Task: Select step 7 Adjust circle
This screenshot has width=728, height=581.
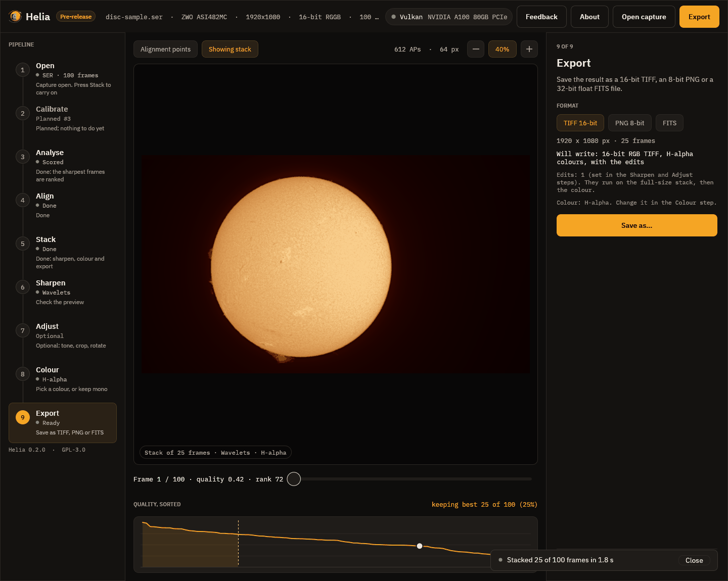Action: click(x=23, y=330)
